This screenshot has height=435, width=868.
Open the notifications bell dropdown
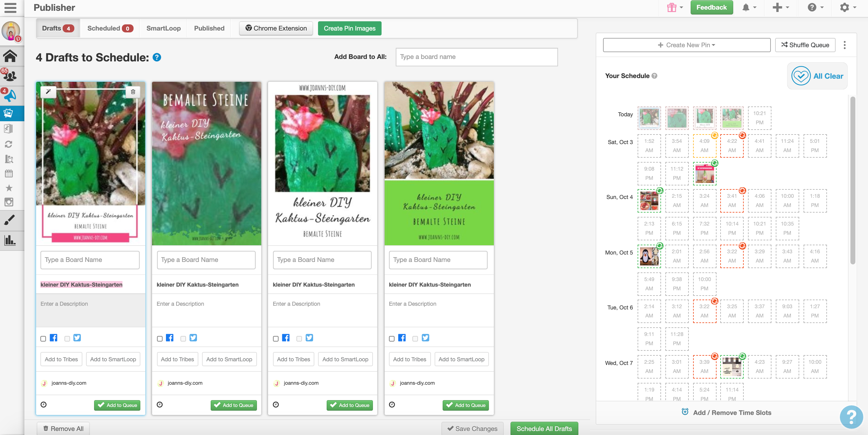click(x=749, y=7)
